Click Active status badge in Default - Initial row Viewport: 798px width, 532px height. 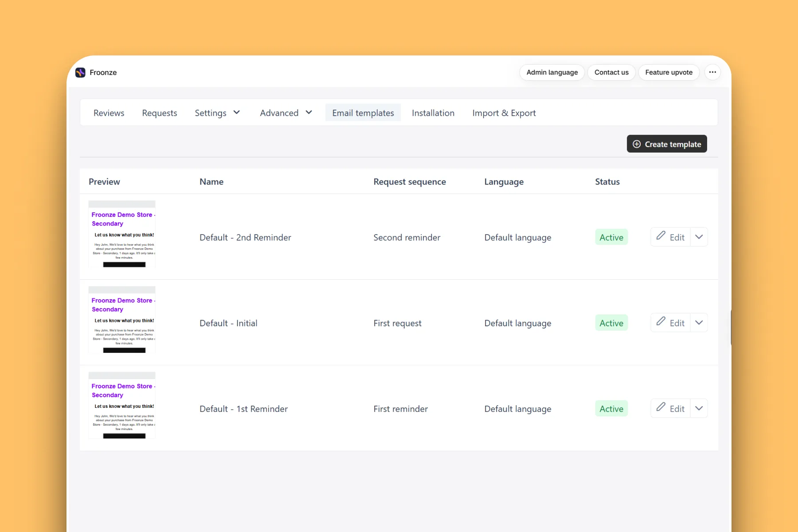(611, 323)
